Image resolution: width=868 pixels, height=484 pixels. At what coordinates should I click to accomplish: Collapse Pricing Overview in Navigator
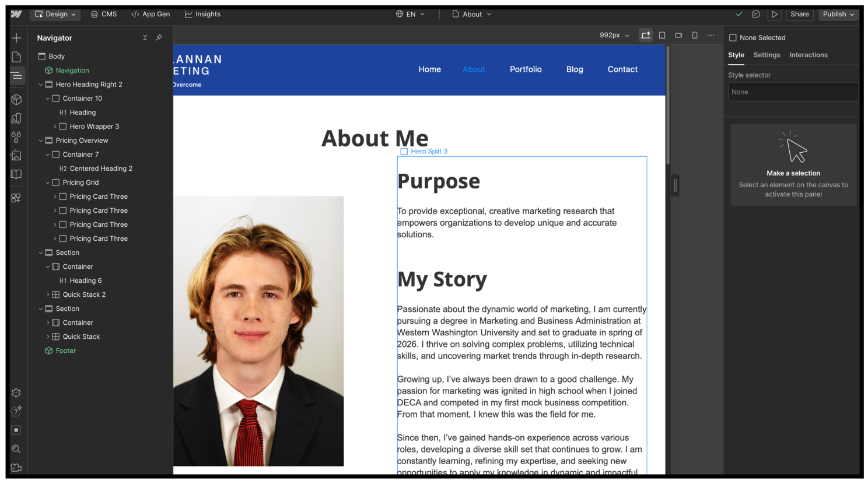pyautogui.click(x=41, y=141)
